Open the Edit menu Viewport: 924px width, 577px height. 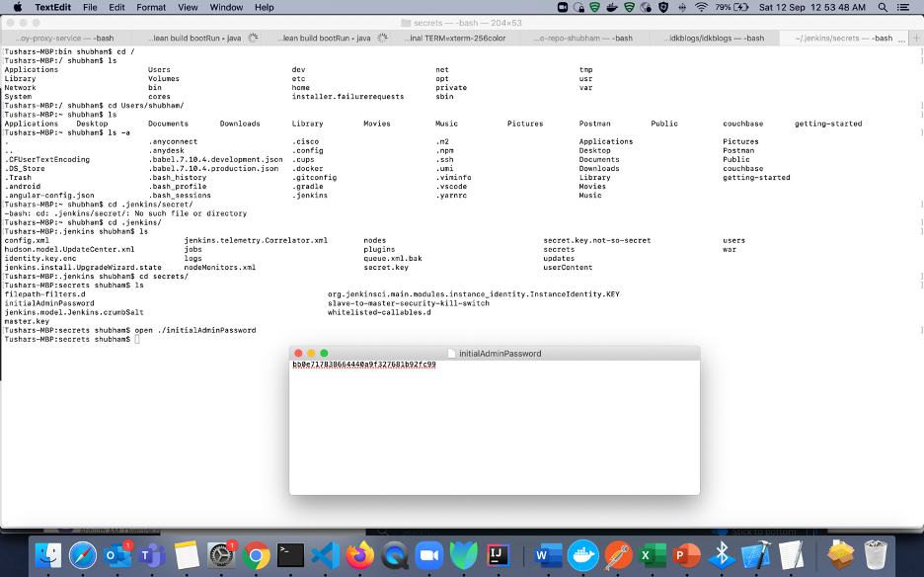click(116, 7)
